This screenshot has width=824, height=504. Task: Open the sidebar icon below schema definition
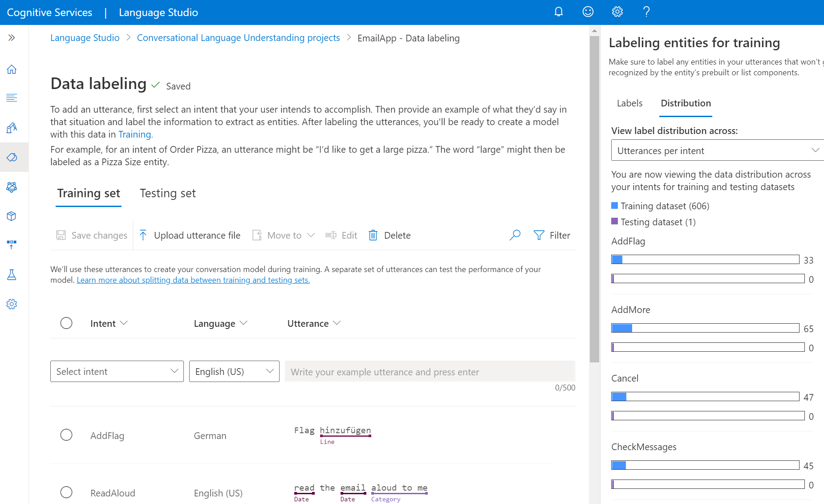pos(12,128)
